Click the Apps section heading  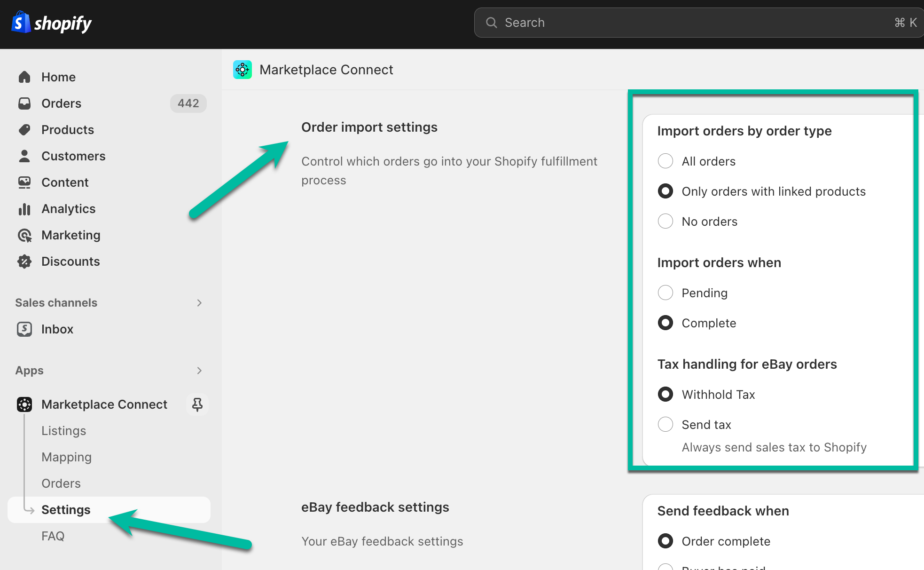(x=29, y=370)
